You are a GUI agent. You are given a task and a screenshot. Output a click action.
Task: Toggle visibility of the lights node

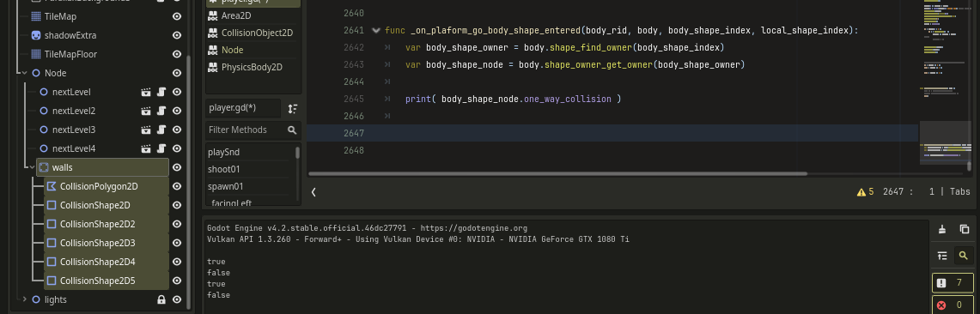tap(177, 299)
